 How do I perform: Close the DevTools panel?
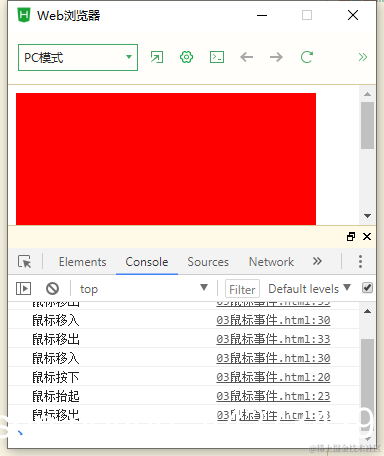367,236
